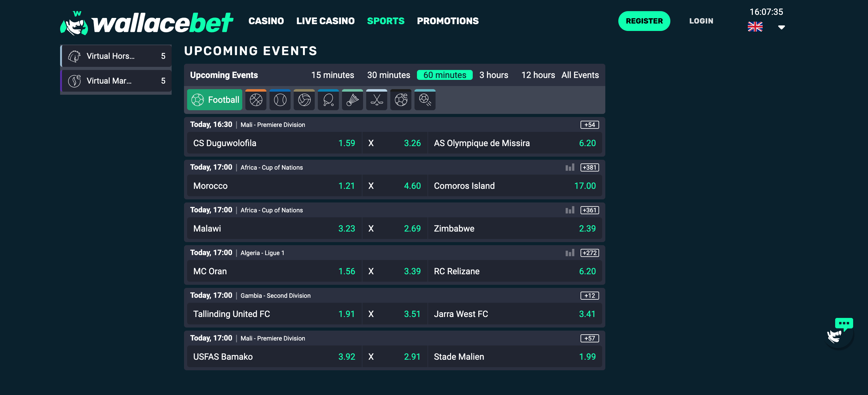Open Gambia - Second Division league text

click(276, 296)
